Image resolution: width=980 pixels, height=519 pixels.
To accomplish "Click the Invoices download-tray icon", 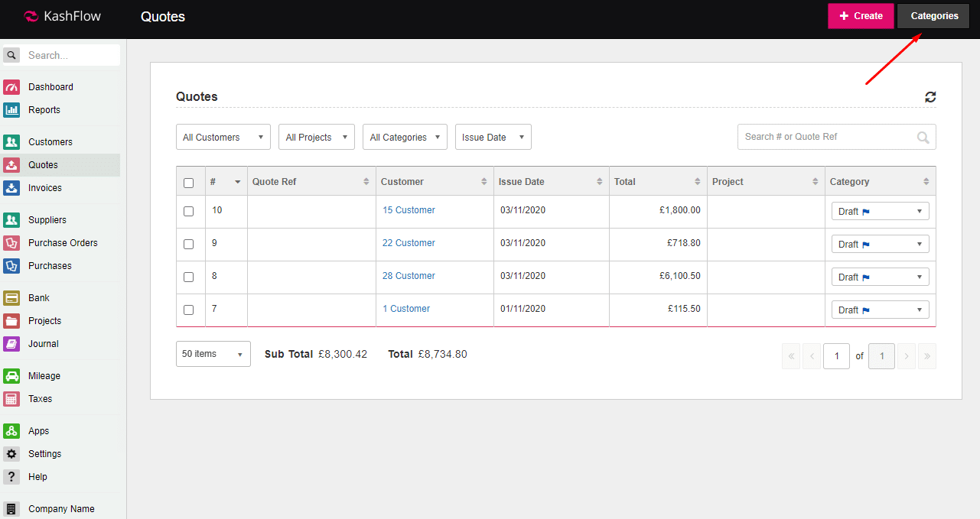I will [x=11, y=188].
